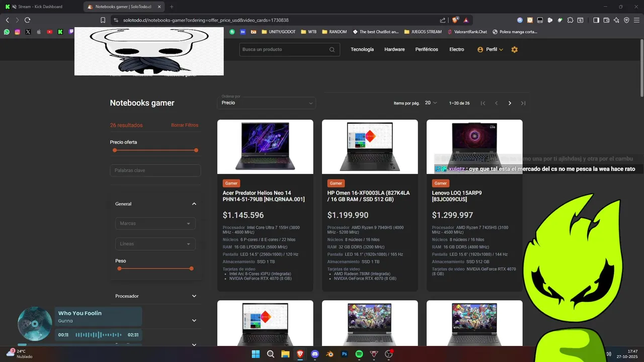Click the bookmark icon beside the address bar
This screenshot has height=362, width=644.
click(x=103, y=20)
